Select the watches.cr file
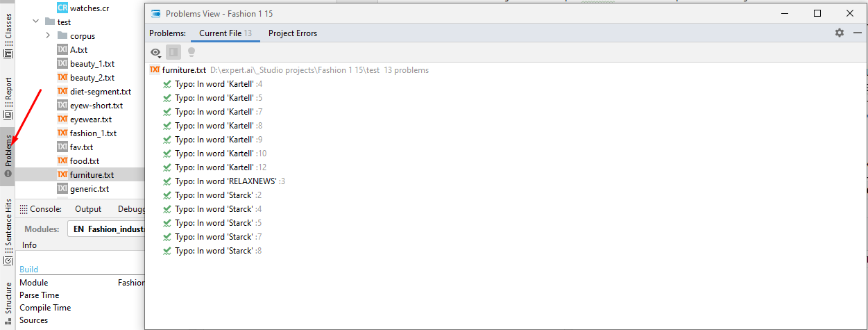This screenshot has width=868, height=330. [x=90, y=8]
